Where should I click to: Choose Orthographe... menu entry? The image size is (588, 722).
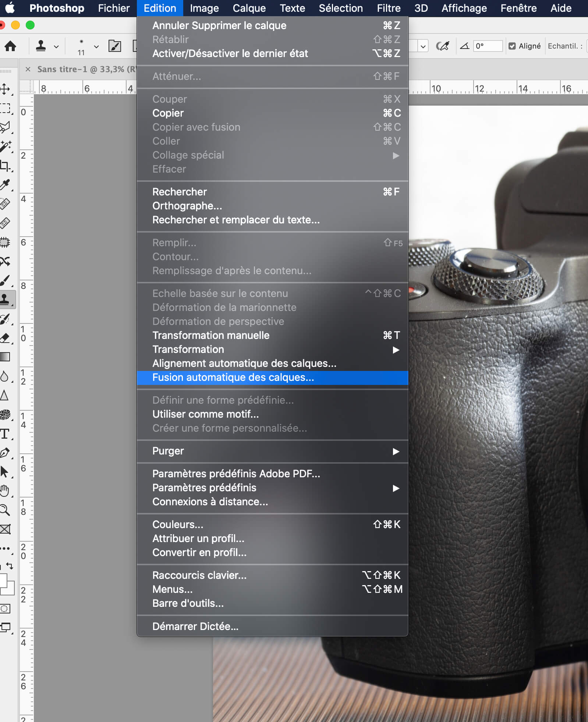tap(272, 206)
